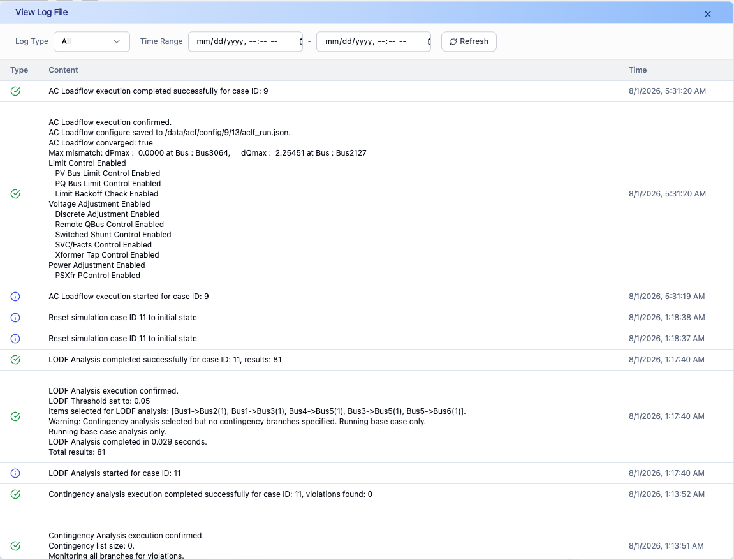Click the Refresh button
734x560 pixels.
pos(469,41)
